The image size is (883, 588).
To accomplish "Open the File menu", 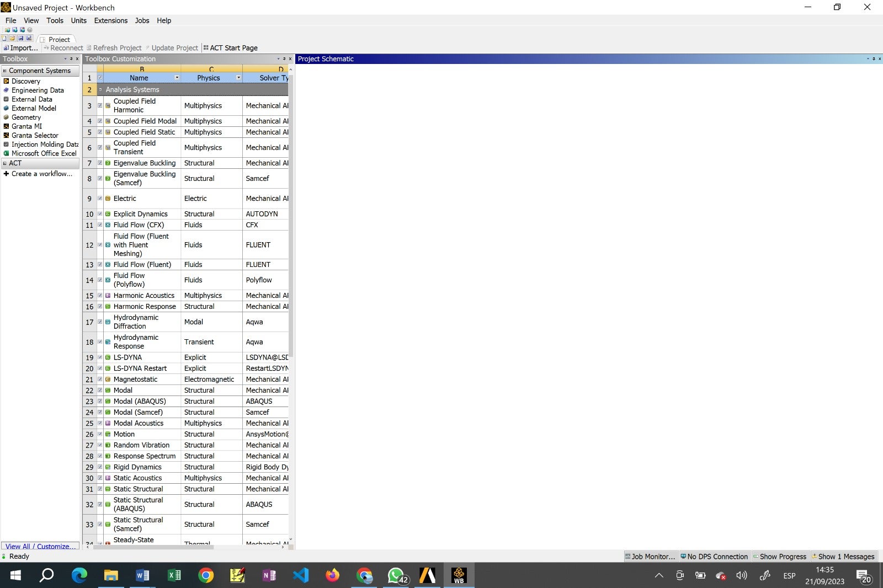I will [x=10, y=20].
